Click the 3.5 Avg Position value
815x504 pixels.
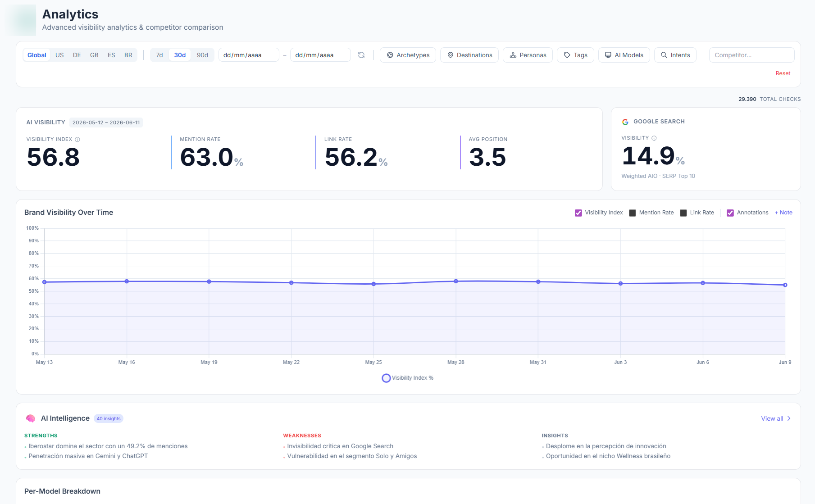click(x=487, y=157)
